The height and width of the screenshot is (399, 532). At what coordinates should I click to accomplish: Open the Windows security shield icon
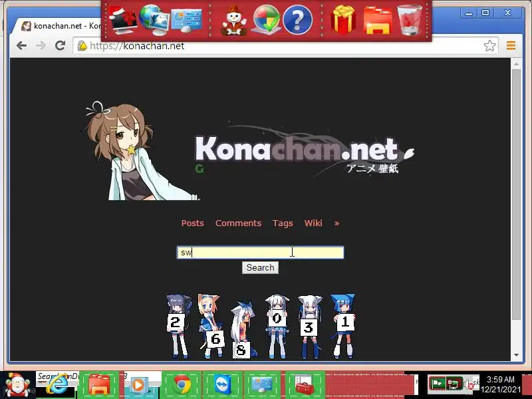coord(267,20)
